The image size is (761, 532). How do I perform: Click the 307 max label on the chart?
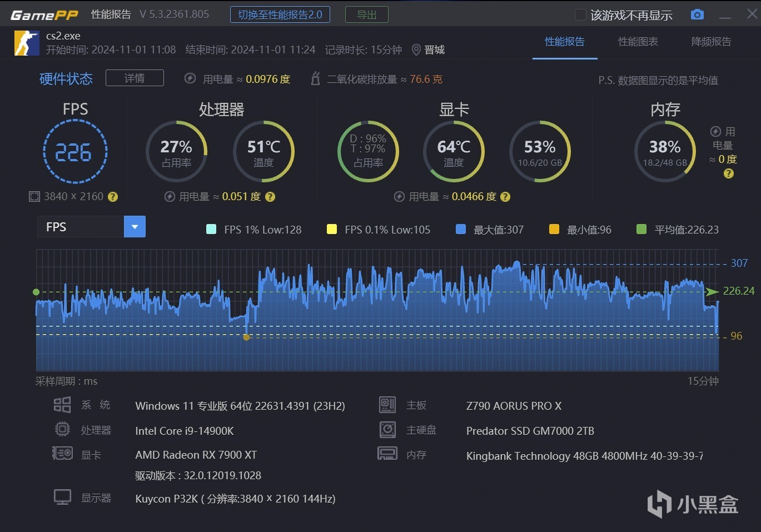coord(739,263)
